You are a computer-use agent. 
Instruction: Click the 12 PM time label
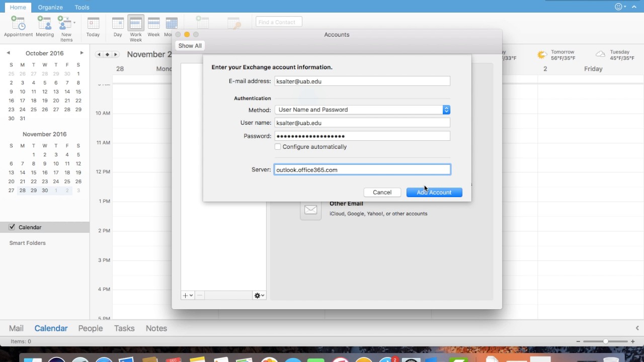(x=103, y=172)
